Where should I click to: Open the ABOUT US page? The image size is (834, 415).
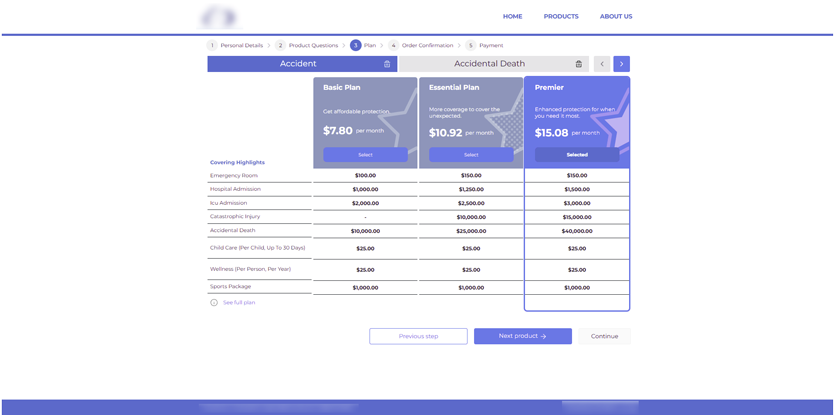615,17
